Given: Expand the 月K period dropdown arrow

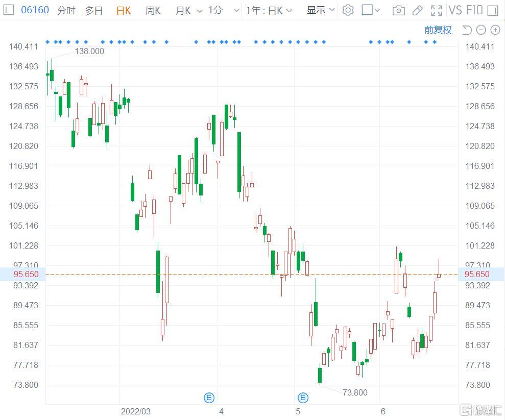Looking at the screenshot, I should 199,10.
